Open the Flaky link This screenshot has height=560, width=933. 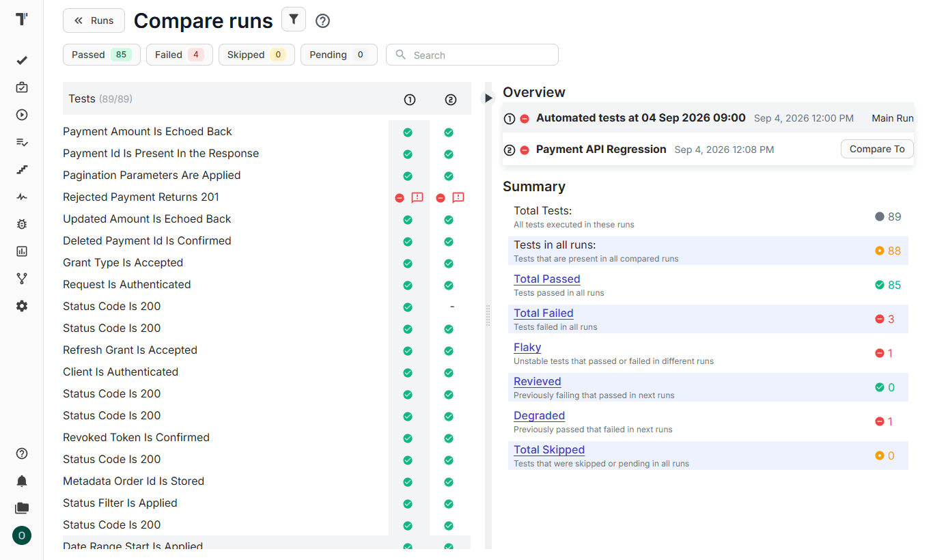pos(527,347)
